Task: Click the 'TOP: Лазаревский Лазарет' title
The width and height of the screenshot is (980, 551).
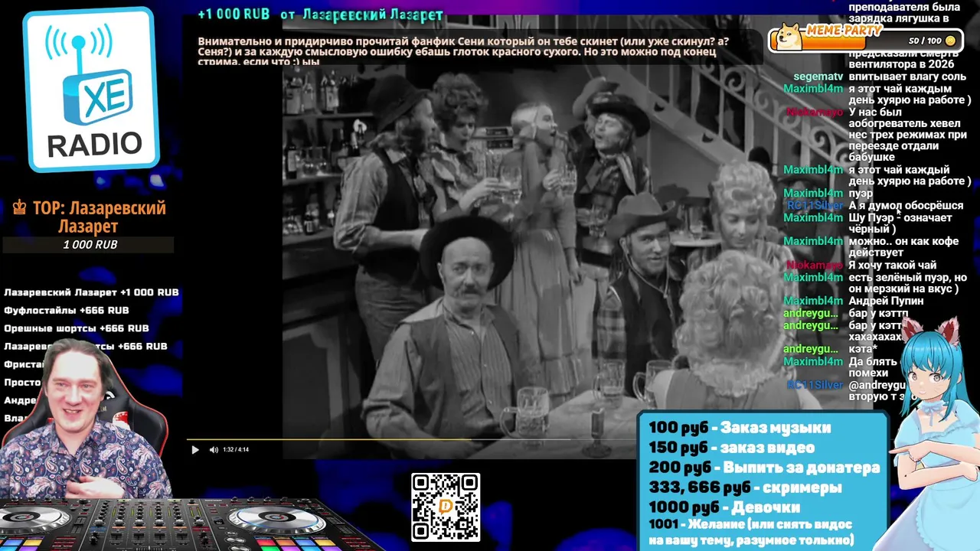Action: tap(89, 217)
